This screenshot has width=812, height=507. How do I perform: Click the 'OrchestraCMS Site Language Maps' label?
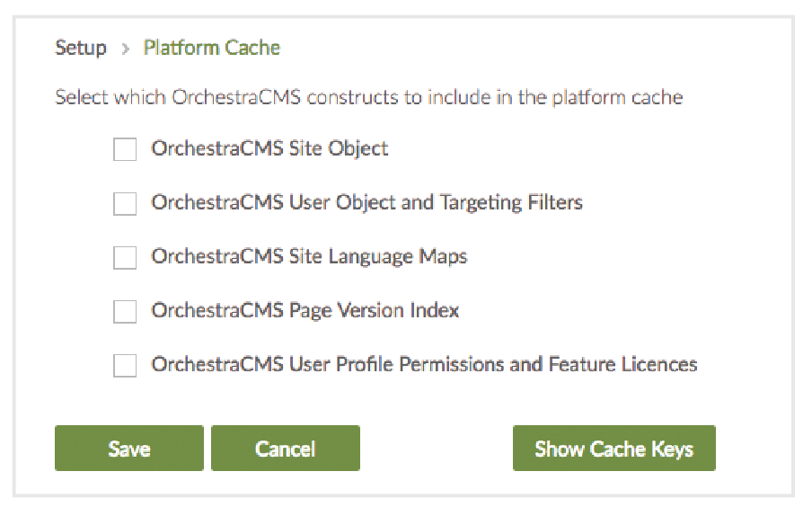tap(309, 257)
